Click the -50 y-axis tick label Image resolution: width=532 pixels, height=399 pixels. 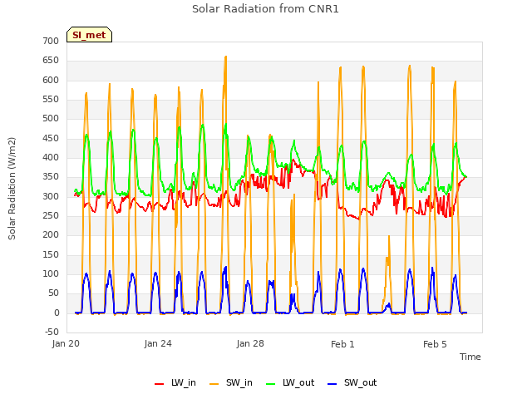[x=52, y=332]
